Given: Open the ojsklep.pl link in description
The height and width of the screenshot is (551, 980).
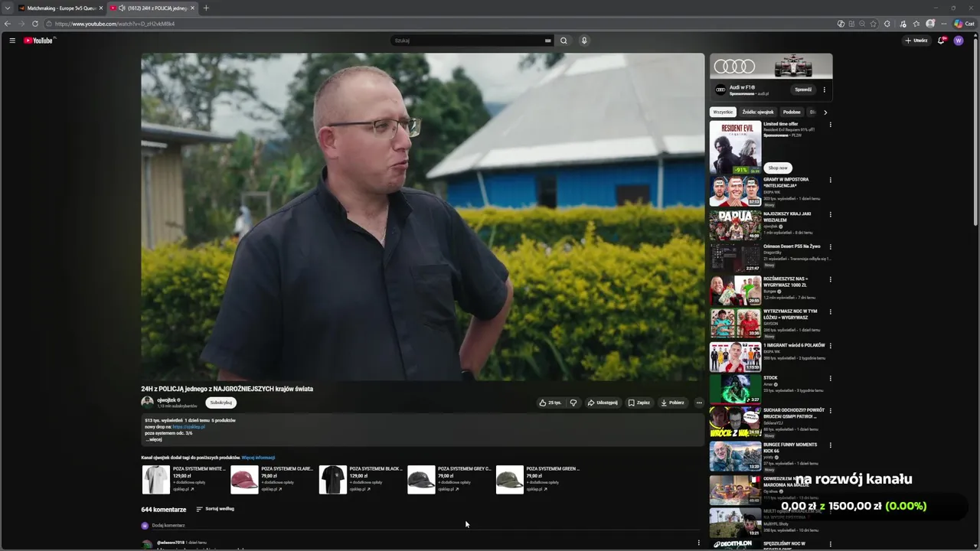Looking at the screenshot, I should 189,427.
